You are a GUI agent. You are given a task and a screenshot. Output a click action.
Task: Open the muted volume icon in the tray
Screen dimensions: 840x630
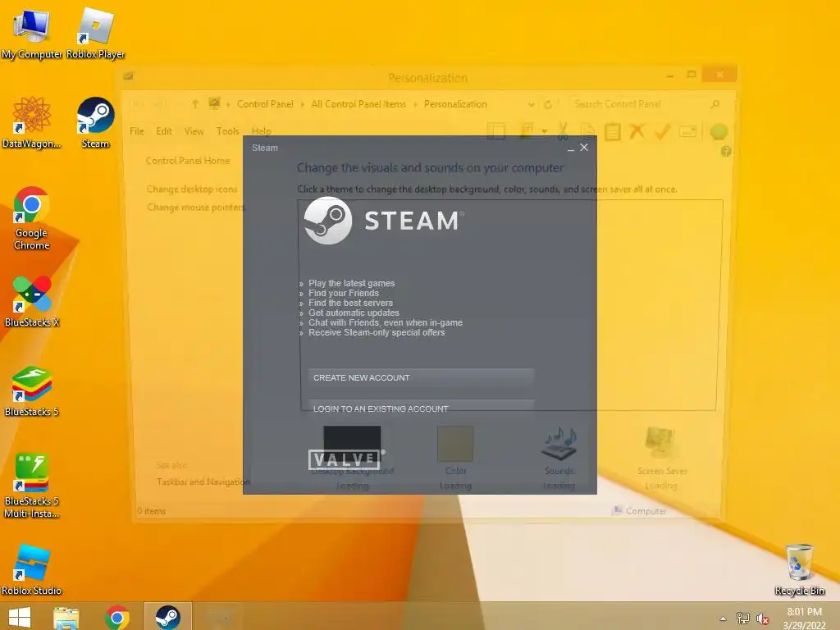click(x=762, y=619)
